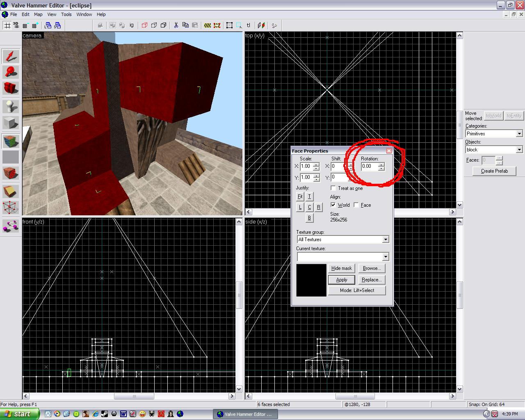Open the Categories Primitives dropdown
The width and height of the screenshot is (525, 420).
pos(519,134)
